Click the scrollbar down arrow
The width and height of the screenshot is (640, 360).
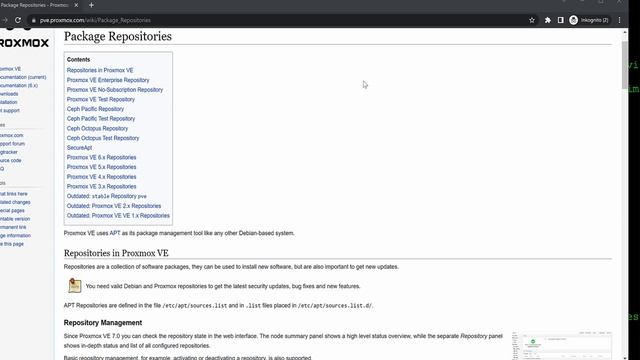pyautogui.click(x=624, y=358)
